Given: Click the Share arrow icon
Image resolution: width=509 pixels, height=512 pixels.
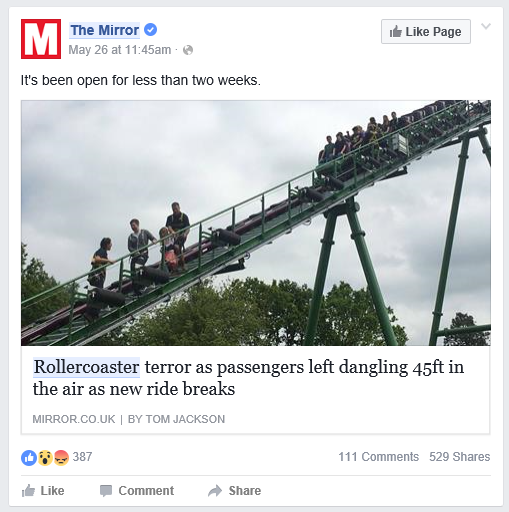Looking at the screenshot, I should [x=215, y=491].
